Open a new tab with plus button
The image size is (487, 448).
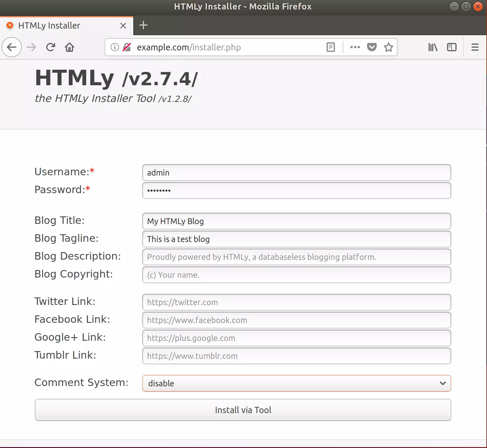pyautogui.click(x=143, y=25)
